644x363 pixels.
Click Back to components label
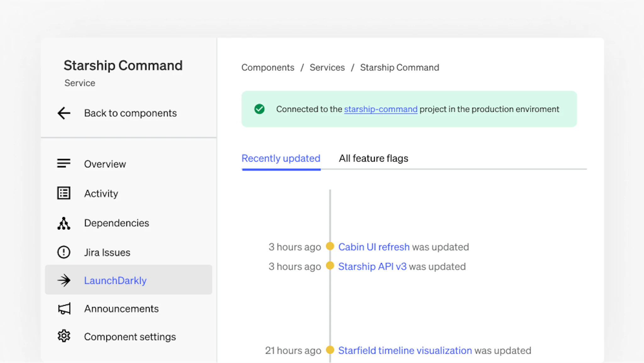(x=130, y=113)
